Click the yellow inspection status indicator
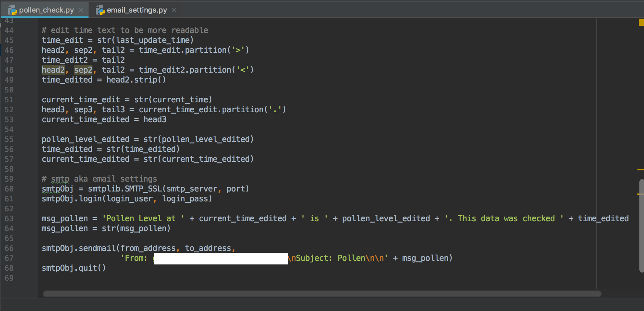This screenshot has height=311, width=644. point(641,22)
